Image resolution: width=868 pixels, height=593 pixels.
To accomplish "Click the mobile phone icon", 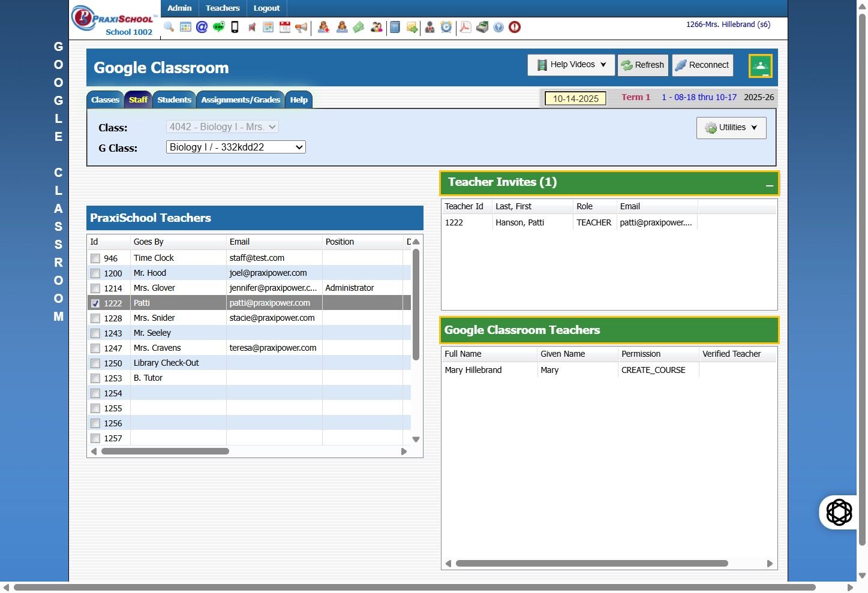I will pos(235,27).
